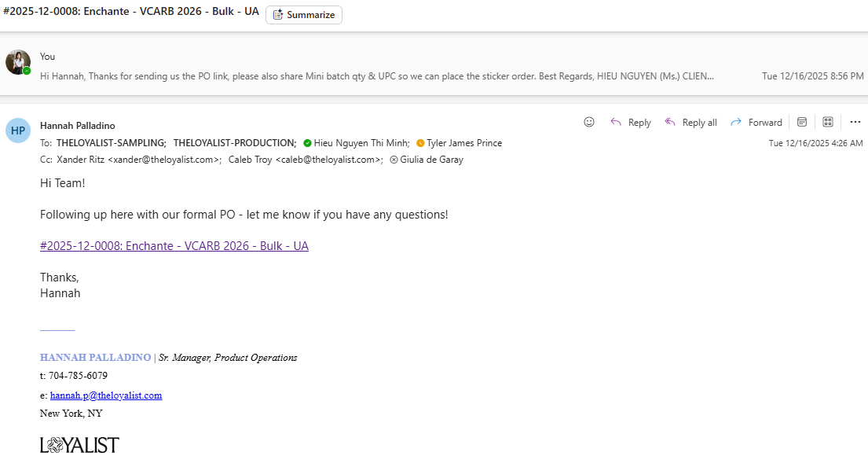The width and height of the screenshot is (868, 467).
Task: Select the THELOYALIST-SAMPLING recipient
Action: click(111, 143)
